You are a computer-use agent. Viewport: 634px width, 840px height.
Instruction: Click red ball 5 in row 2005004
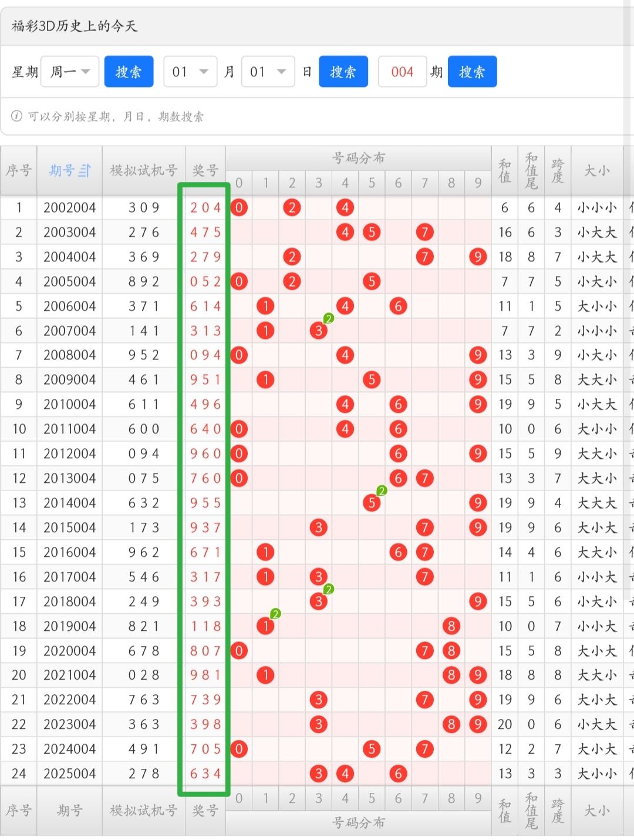[372, 281]
